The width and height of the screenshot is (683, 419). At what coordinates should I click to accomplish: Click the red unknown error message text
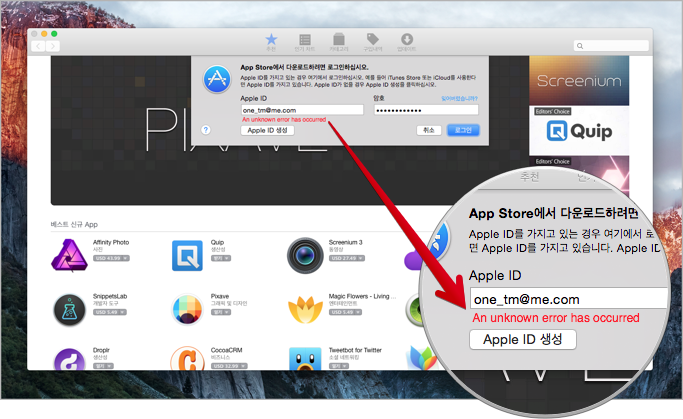pos(284,119)
